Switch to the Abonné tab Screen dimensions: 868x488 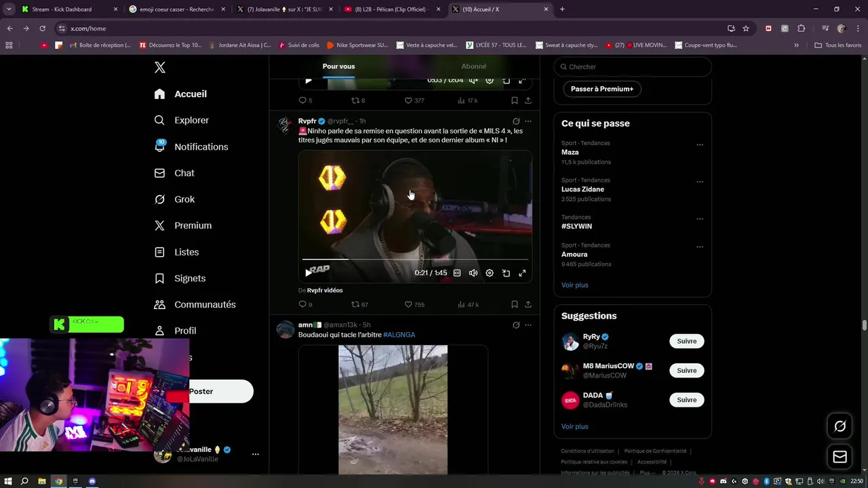click(x=473, y=66)
